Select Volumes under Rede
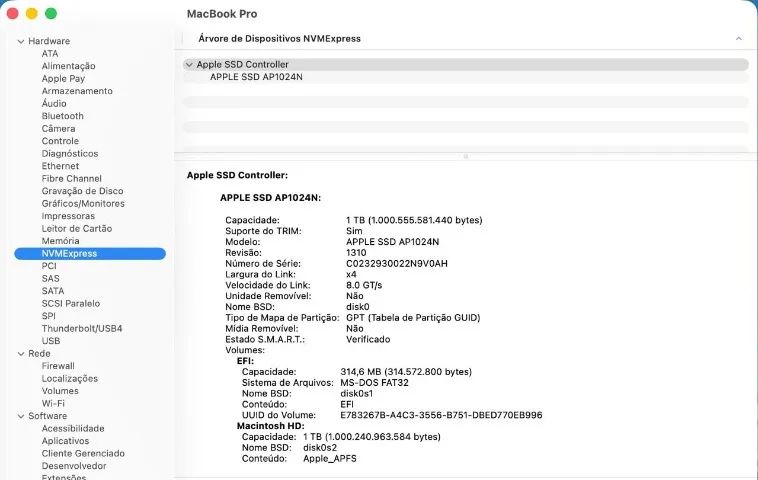The image size is (758, 480). tap(60, 391)
